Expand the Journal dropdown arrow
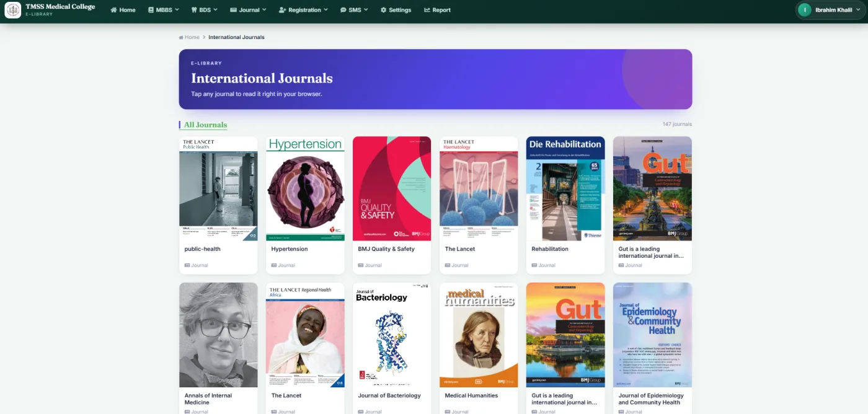 (264, 10)
